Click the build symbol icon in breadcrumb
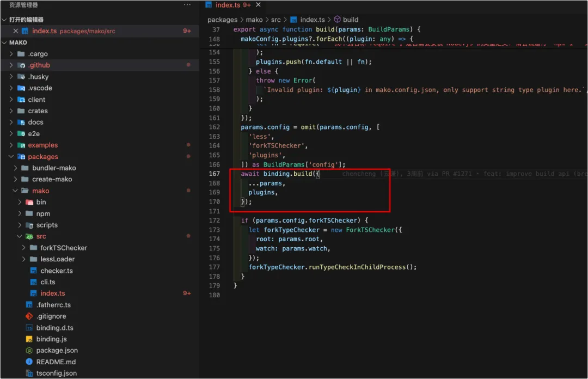588x379 pixels. tap(337, 19)
